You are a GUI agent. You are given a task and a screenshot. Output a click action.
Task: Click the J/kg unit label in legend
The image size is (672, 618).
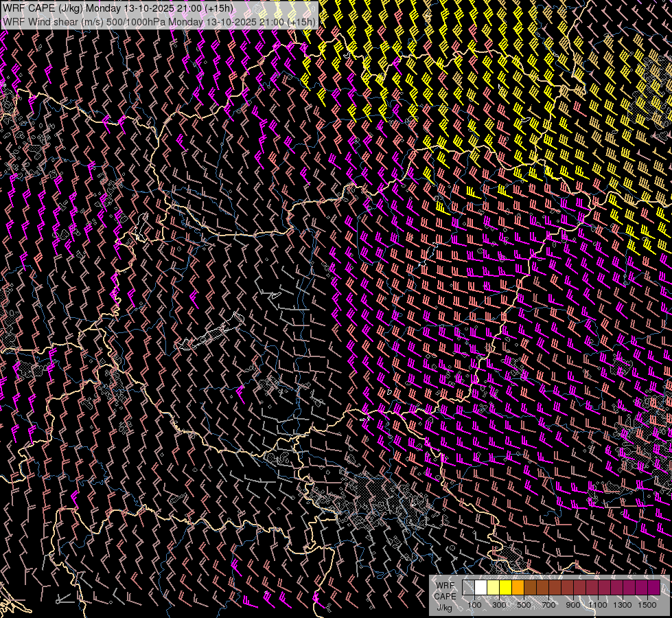(444, 608)
